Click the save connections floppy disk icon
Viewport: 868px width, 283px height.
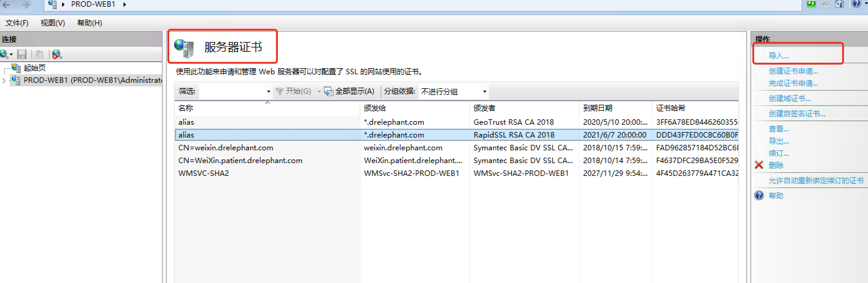coord(22,54)
